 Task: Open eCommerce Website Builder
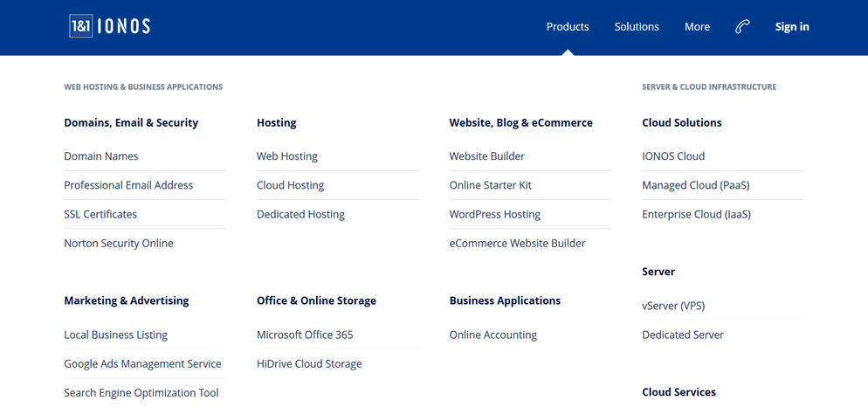click(517, 243)
